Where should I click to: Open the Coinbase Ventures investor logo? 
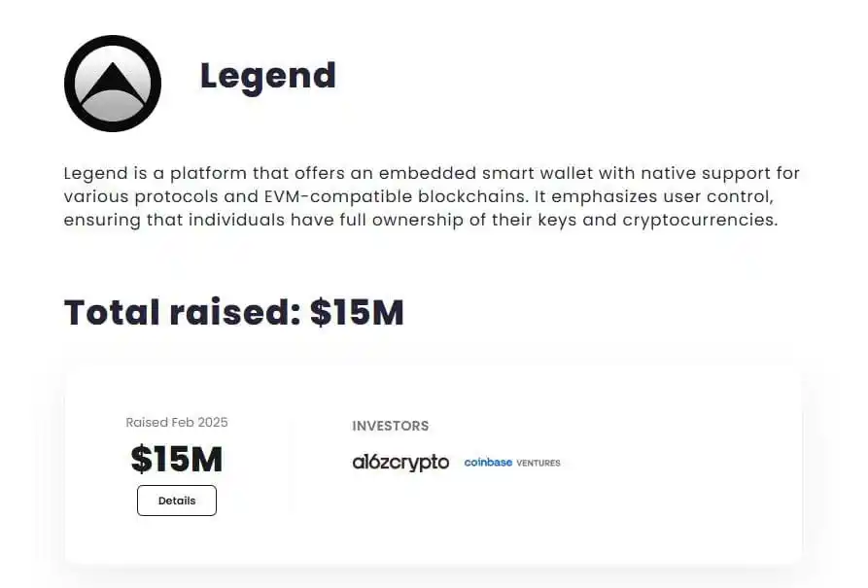(x=511, y=463)
